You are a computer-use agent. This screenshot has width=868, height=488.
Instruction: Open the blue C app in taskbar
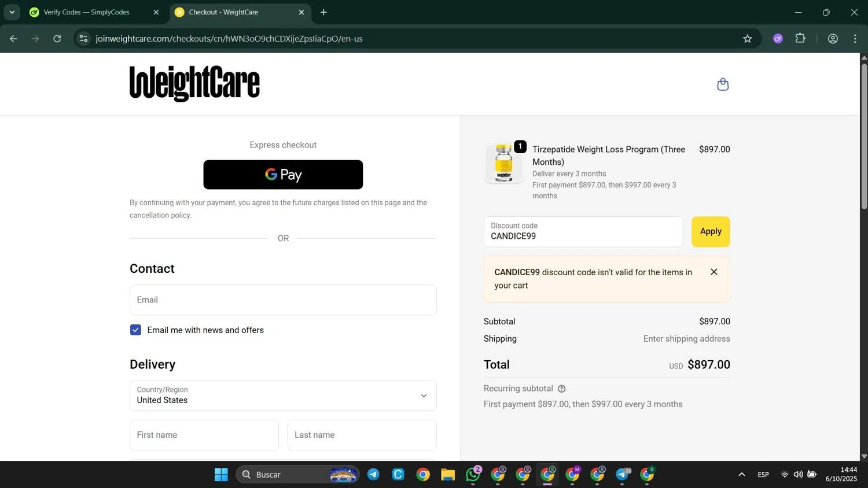(x=398, y=475)
